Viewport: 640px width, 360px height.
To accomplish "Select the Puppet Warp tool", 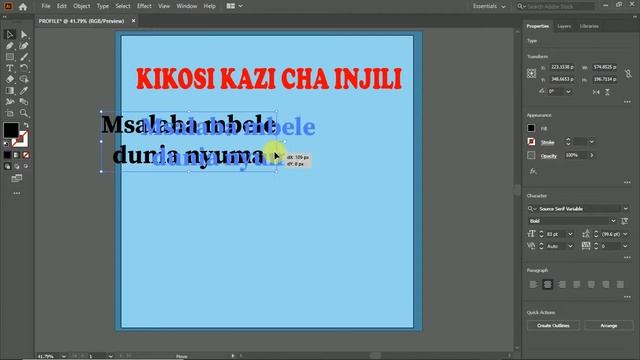I will (x=10, y=102).
